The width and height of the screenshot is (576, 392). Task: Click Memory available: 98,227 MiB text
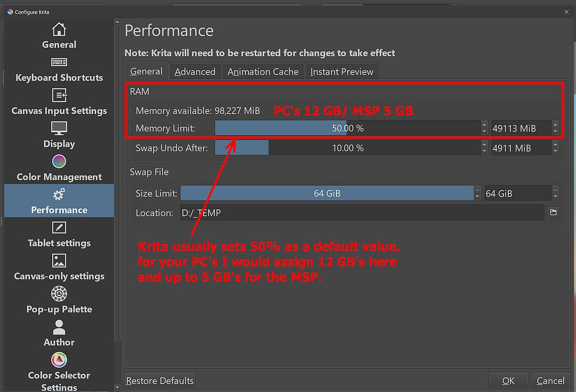[x=198, y=111]
